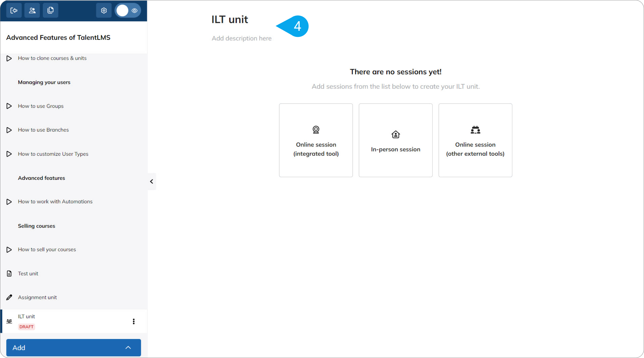Select the Online session external tools card
The width and height of the screenshot is (644, 358).
(475, 140)
